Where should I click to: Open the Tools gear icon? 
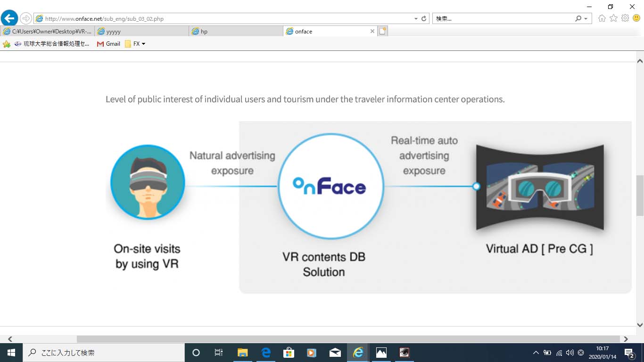[625, 18]
